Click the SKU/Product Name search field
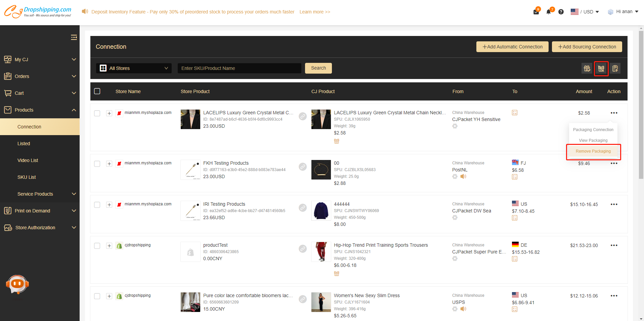This screenshot has width=644, height=321. [x=239, y=68]
